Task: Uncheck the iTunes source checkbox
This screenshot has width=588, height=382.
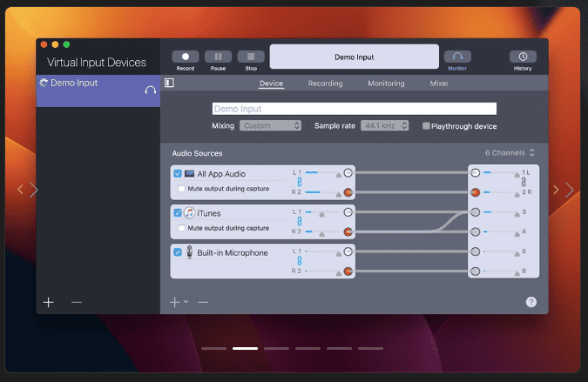Action: pyautogui.click(x=178, y=212)
